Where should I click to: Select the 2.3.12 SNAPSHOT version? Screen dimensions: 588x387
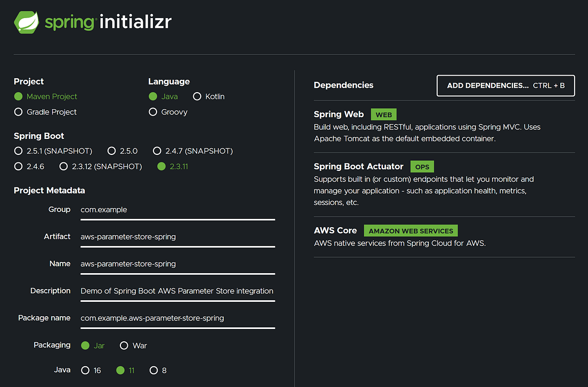[x=62, y=166]
